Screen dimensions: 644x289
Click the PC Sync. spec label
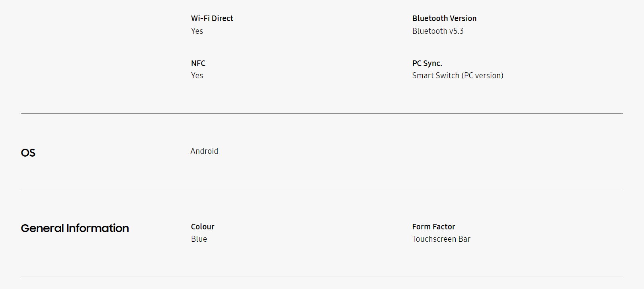click(427, 63)
